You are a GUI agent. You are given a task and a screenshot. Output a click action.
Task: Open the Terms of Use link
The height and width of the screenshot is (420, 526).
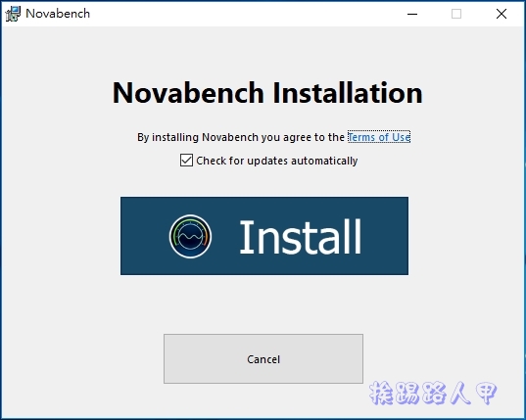pos(379,137)
